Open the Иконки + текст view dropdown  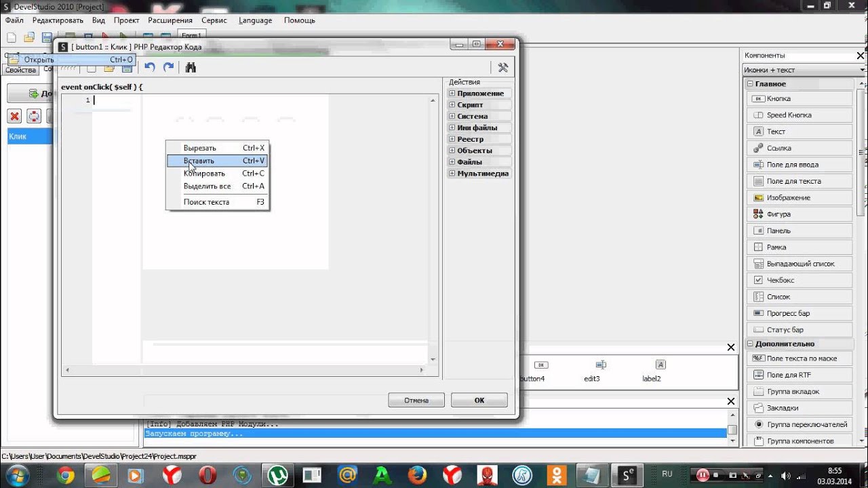(x=804, y=70)
